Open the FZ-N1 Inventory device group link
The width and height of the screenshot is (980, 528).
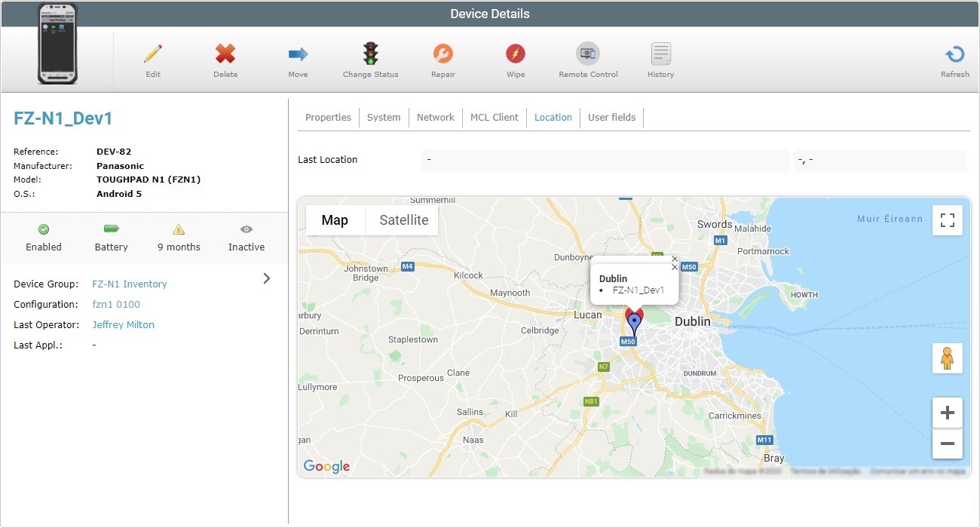pos(130,284)
